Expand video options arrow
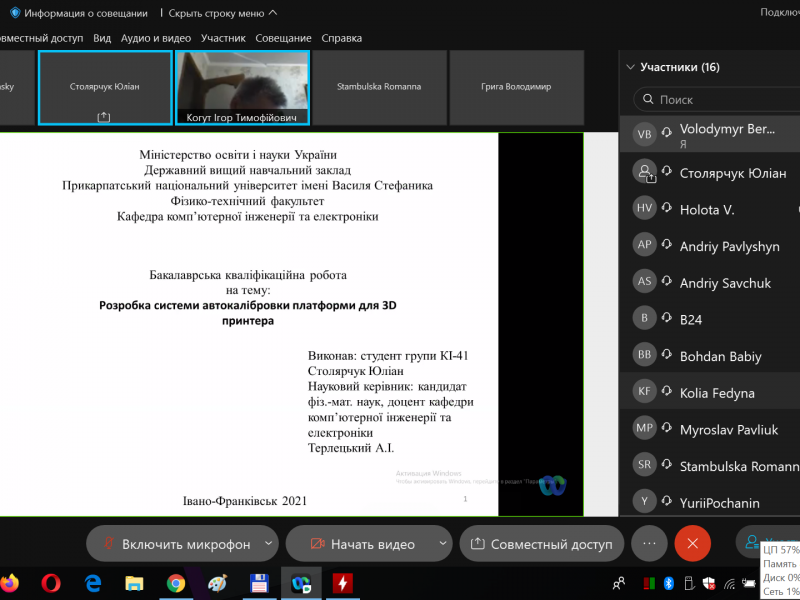 (x=443, y=543)
